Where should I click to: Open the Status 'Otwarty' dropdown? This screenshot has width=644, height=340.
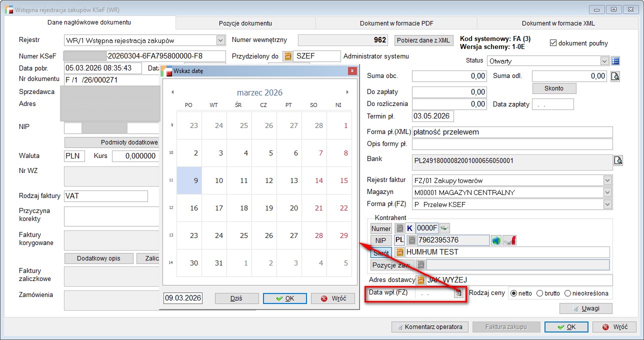(604, 61)
